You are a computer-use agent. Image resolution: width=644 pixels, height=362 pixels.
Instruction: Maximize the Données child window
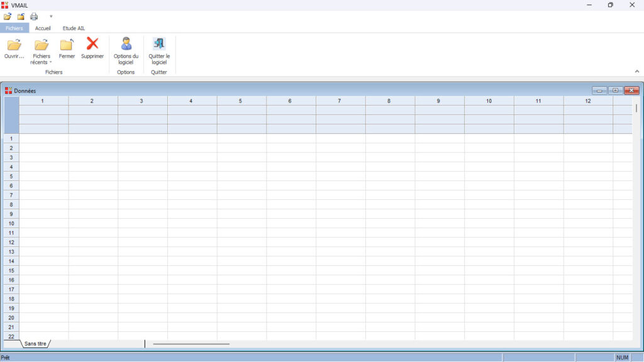click(615, 90)
